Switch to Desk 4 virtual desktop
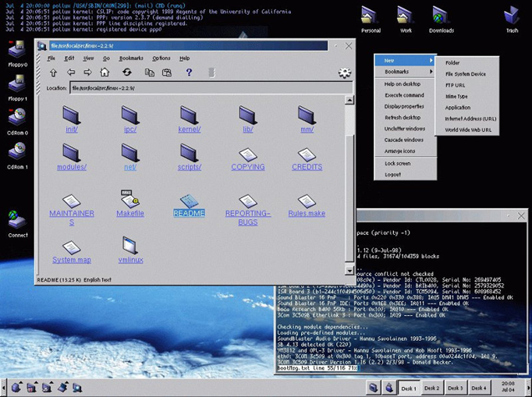 (x=478, y=388)
